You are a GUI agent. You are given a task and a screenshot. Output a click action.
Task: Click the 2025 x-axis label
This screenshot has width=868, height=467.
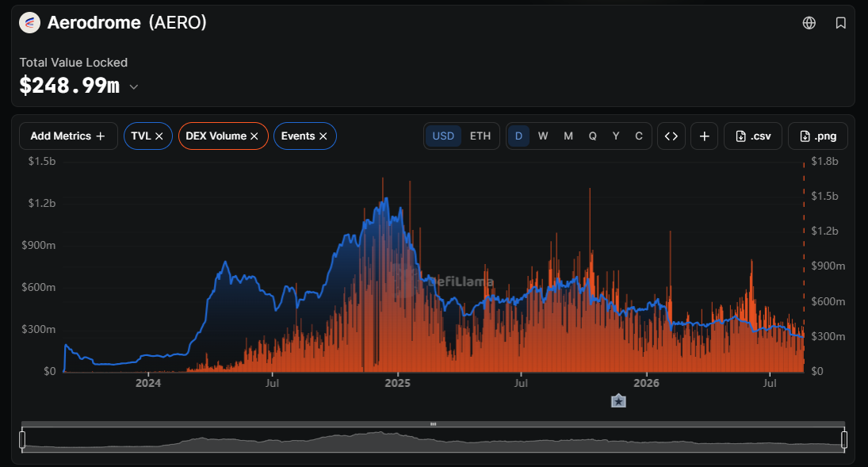[x=397, y=383]
